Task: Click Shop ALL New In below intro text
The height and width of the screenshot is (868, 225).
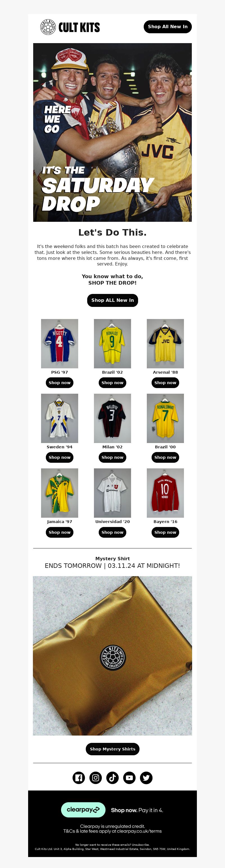Action: (x=112, y=300)
